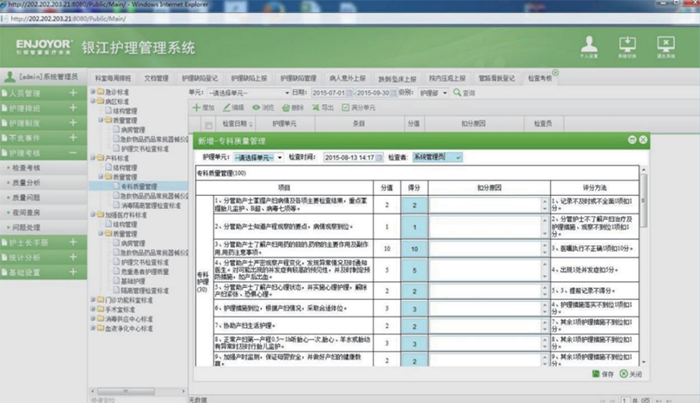This screenshot has height=403, width=700.
Task: Sort the grid by 检查日期 column header
Action: [238, 124]
